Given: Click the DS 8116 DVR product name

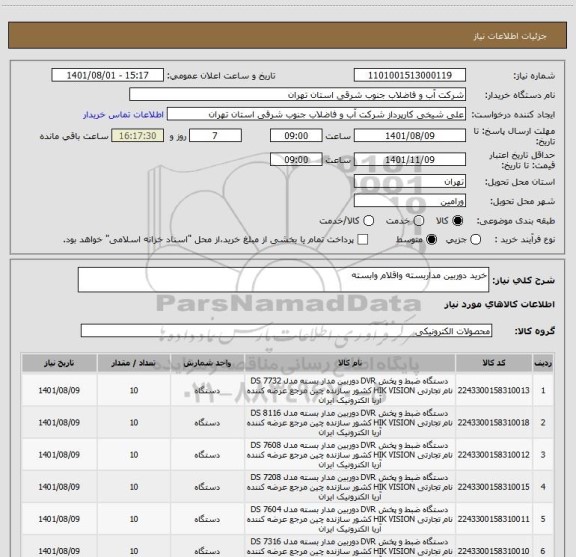Looking at the screenshot, I should (349, 423).
